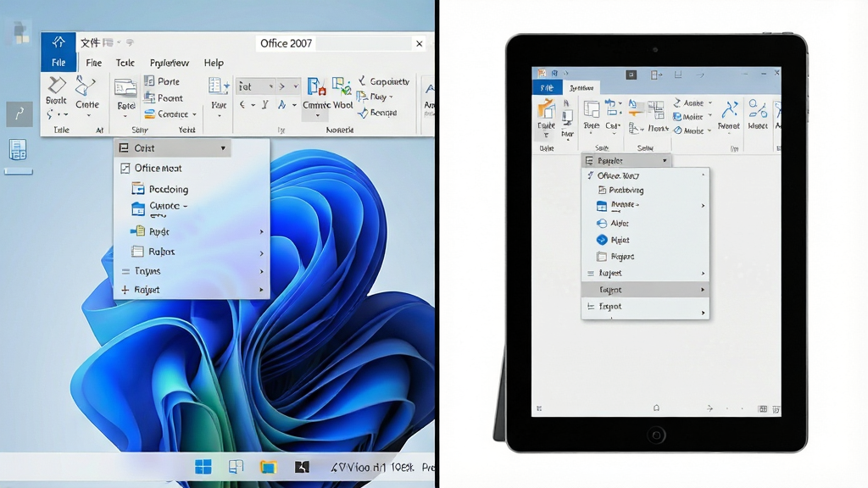Expand the Corotice dropdown arrow

194,114
